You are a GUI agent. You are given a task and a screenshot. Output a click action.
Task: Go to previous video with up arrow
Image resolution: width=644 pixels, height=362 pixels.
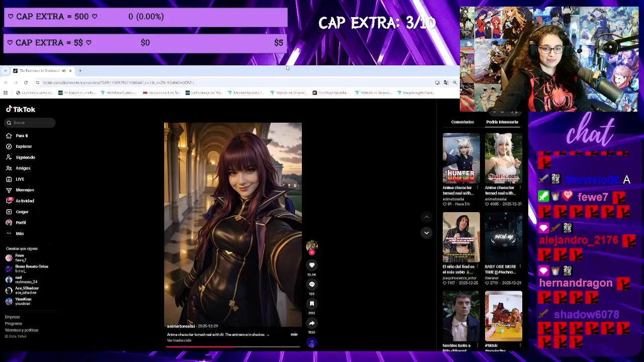coord(426,217)
